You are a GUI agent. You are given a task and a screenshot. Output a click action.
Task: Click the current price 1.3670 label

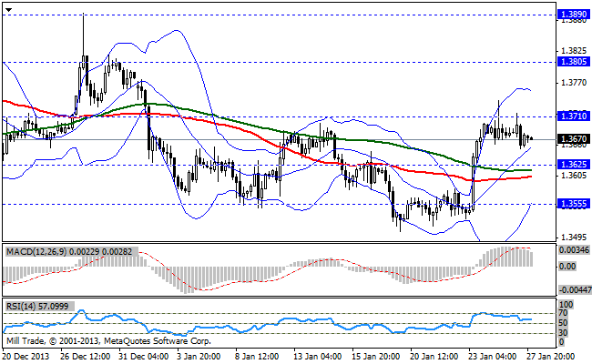click(574, 139)
